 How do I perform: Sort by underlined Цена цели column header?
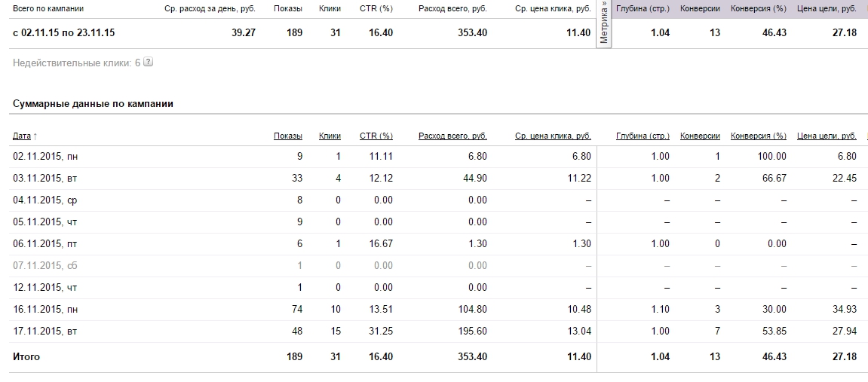point(827,136)
